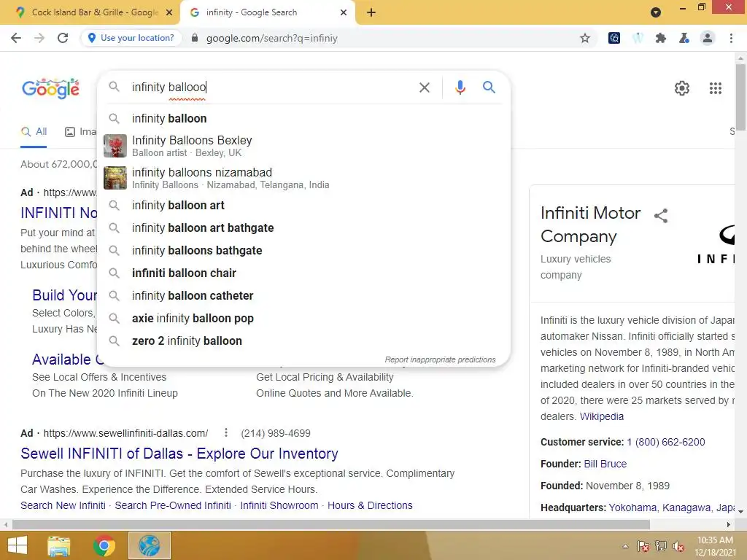The image size is (747, 560).
Task: Choose the 'infiniti balloon chair' suggestion
Action: pyautogui.click(x=303, y=273)
